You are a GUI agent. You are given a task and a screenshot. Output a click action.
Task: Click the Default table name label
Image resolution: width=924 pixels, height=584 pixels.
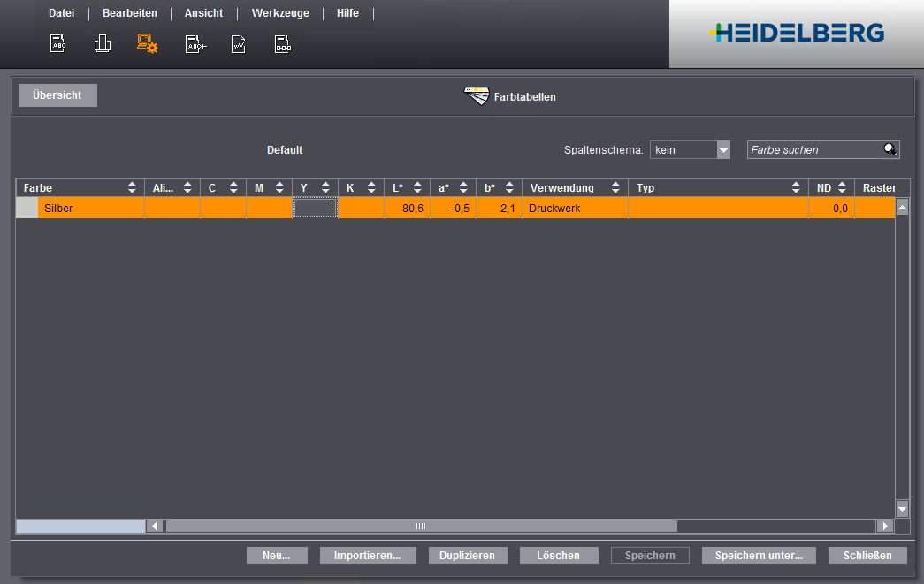pyautogui.click(x=285, y=150)
